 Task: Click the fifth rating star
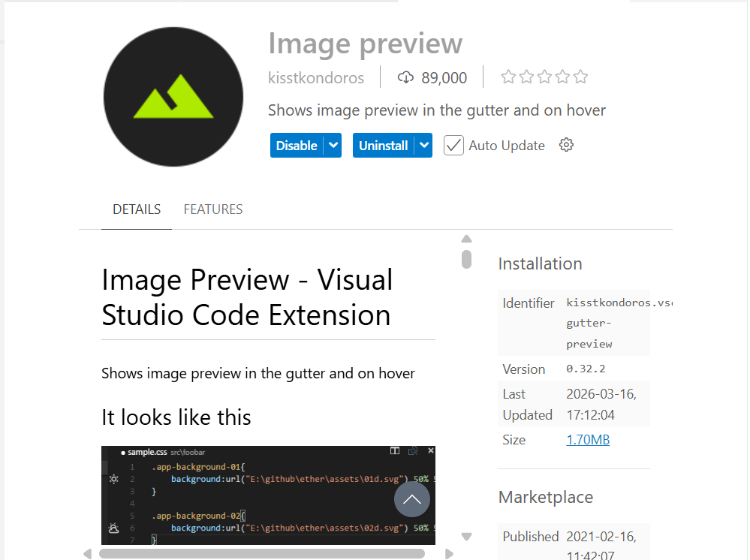[580, 77]
